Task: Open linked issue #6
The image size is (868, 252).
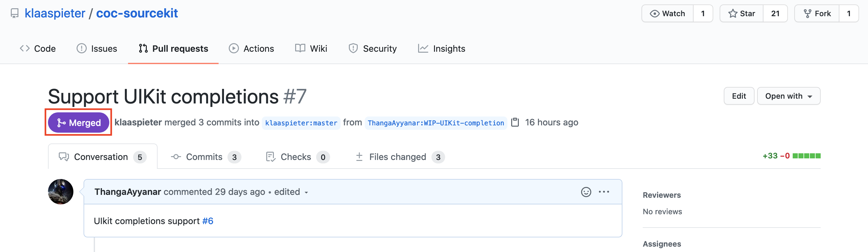Action: pos(207,221)
